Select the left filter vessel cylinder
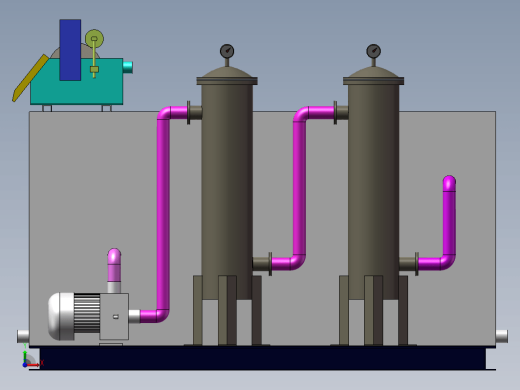Screen dimensions: 520x390 pyautogui.click(x=227, y=192)
